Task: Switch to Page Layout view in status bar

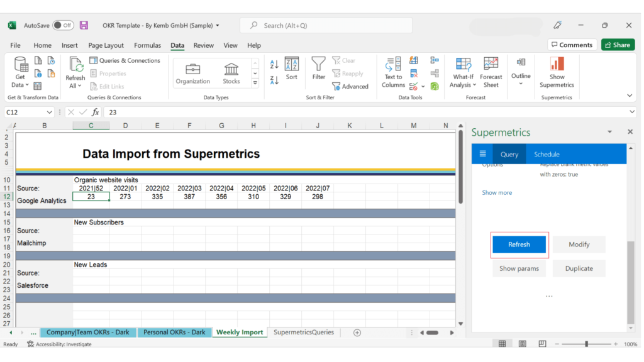Action: tap(522, 344)
